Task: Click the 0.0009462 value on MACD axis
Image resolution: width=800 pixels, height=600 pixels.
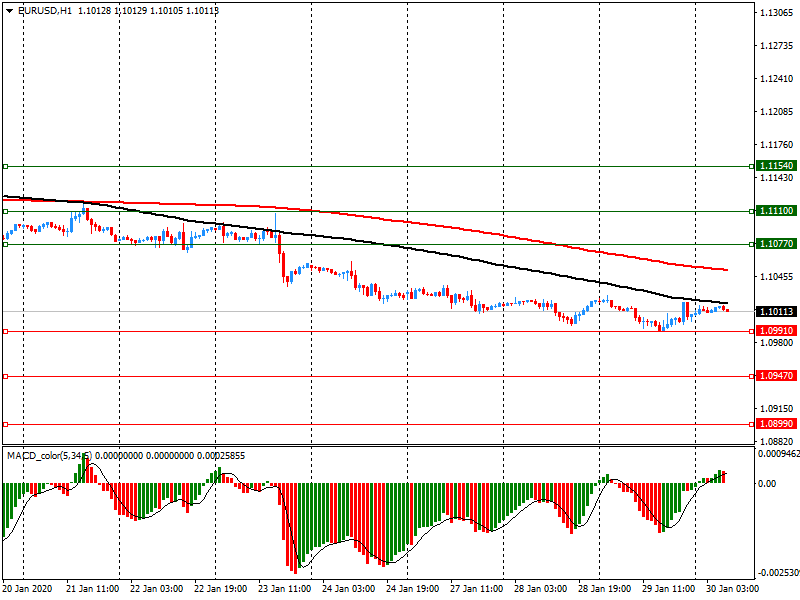Action: [x=779, y=454]
